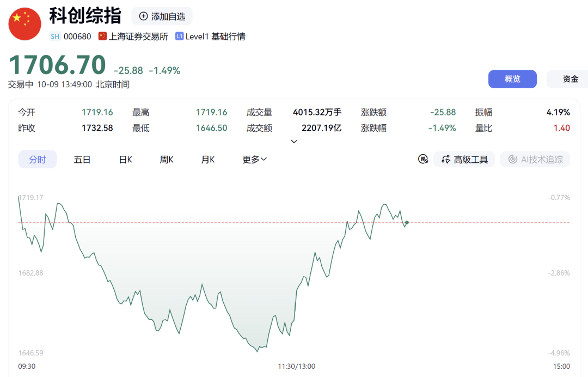Screen dimensions: 588x377
Task: Switch to the 概览 overview tab
Action: (x=512, y=79)
